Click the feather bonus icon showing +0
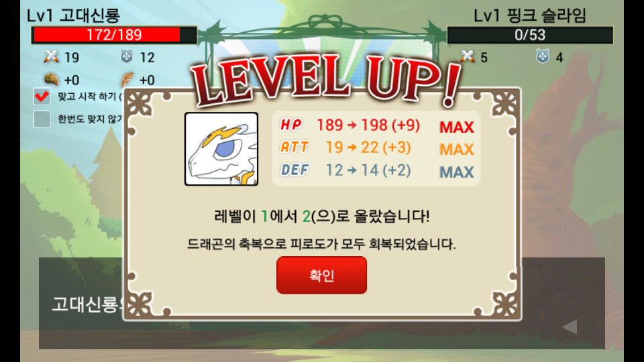The width and height of the screenshot is (644, 362). click(x=127, y=79)
